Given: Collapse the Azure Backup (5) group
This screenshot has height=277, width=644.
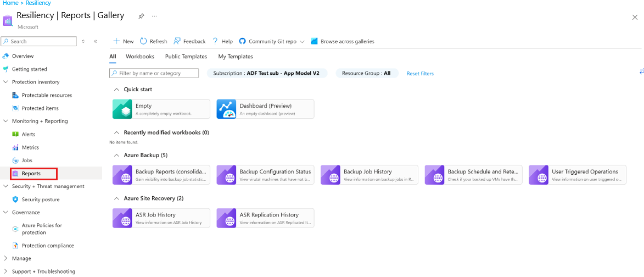Looking at the screenshot, I should [116, 156].
